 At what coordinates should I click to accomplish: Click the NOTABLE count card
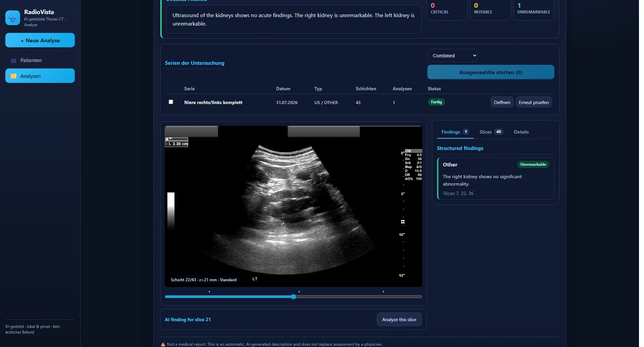click(x=490, y=9)
